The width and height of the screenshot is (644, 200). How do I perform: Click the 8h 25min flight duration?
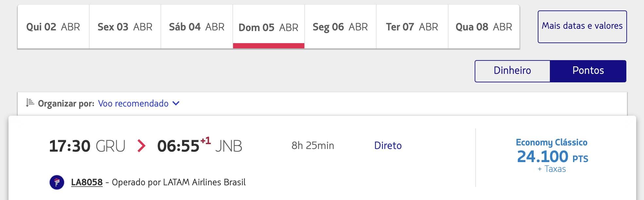point(313,146)
